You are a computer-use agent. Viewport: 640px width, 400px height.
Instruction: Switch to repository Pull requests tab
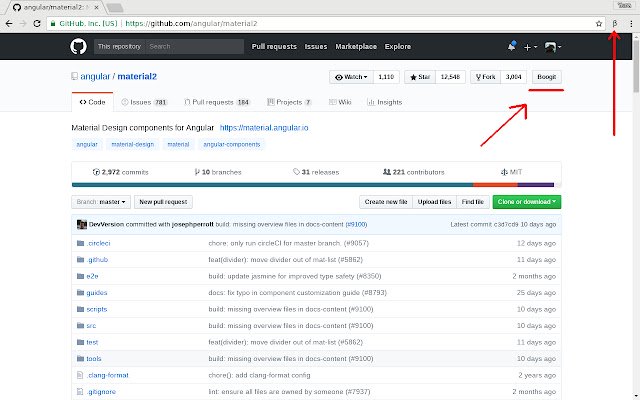[x=217, y=102]
